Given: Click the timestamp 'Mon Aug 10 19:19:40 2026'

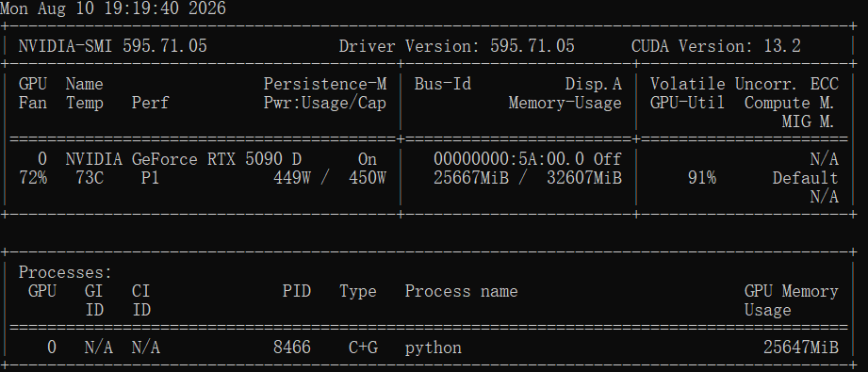Looking at the screenshot, I should click(x=113, y=8).
